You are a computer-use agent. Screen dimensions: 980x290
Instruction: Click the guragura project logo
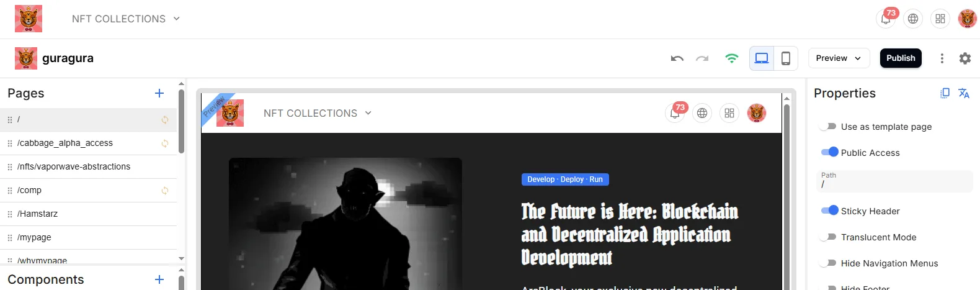(26, 58)
